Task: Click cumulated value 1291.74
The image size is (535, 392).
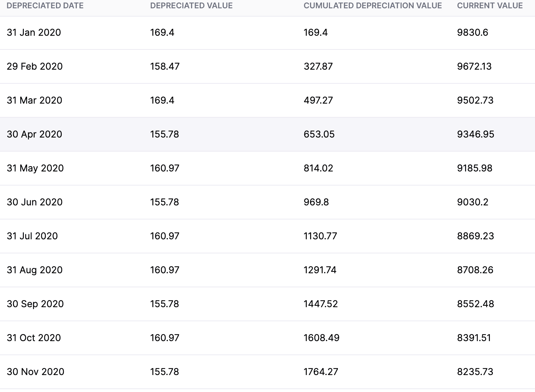Action: click(320, 270)
